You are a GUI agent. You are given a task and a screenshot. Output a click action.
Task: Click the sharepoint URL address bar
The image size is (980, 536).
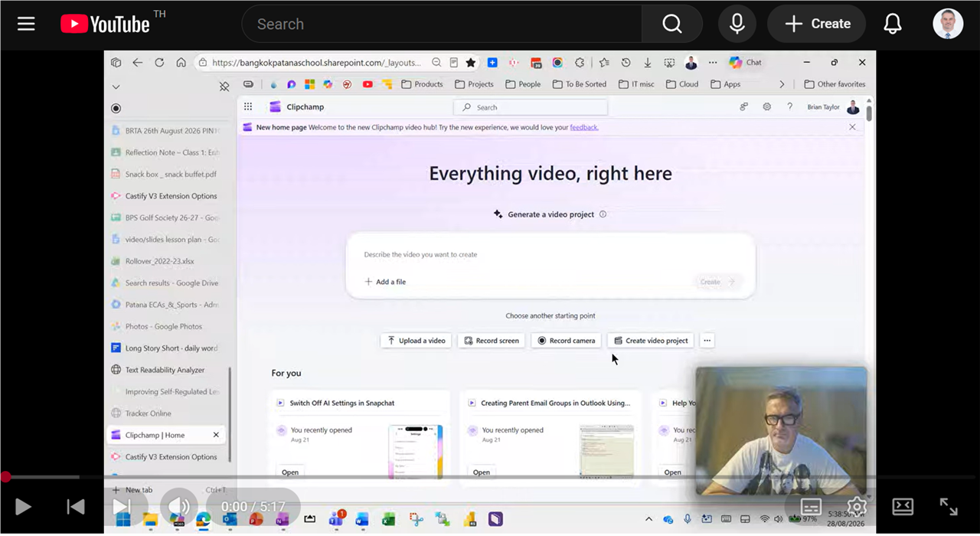[316, 63]
